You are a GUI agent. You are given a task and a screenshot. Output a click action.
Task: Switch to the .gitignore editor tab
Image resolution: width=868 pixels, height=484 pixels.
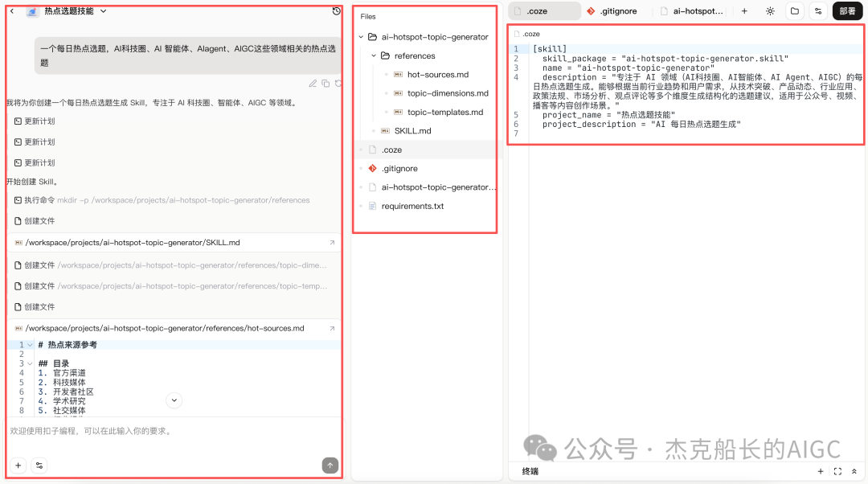(x=612, y=11)
